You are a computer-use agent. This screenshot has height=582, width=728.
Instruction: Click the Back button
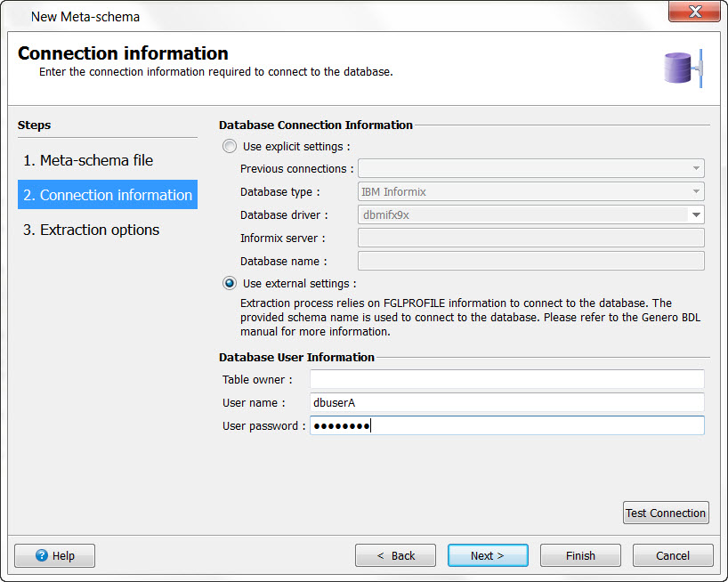point(395,555)
